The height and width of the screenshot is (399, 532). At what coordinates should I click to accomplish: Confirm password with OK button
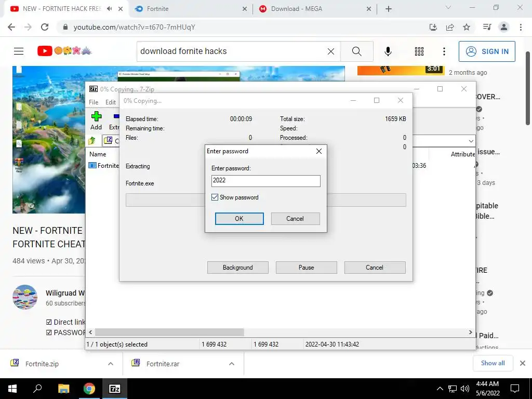click(239, 219)
